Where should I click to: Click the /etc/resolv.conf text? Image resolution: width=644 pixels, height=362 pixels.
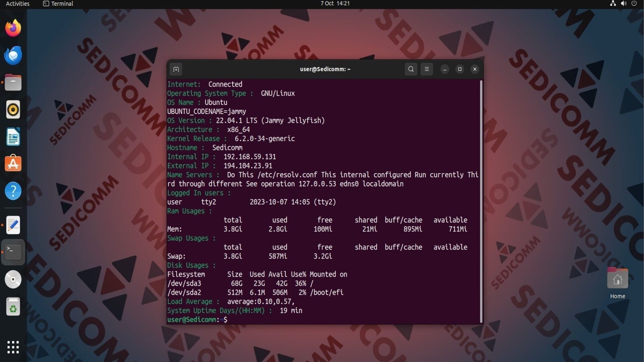(287, 175)
